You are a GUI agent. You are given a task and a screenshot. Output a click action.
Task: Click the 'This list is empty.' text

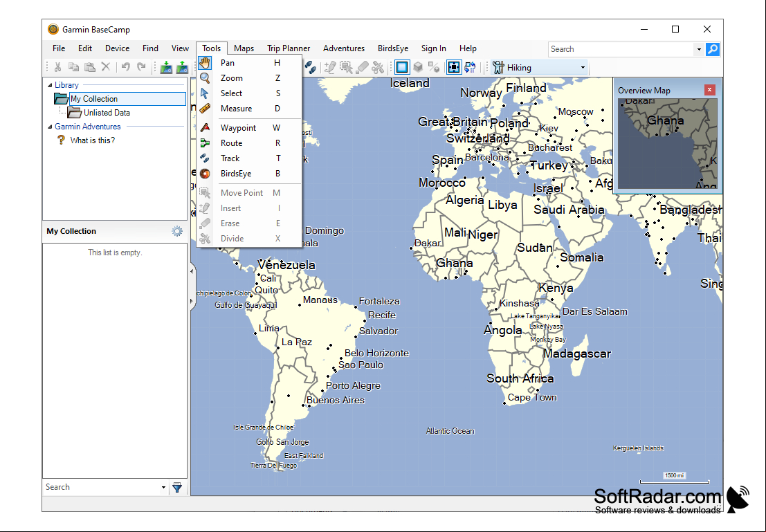[115, 253]
